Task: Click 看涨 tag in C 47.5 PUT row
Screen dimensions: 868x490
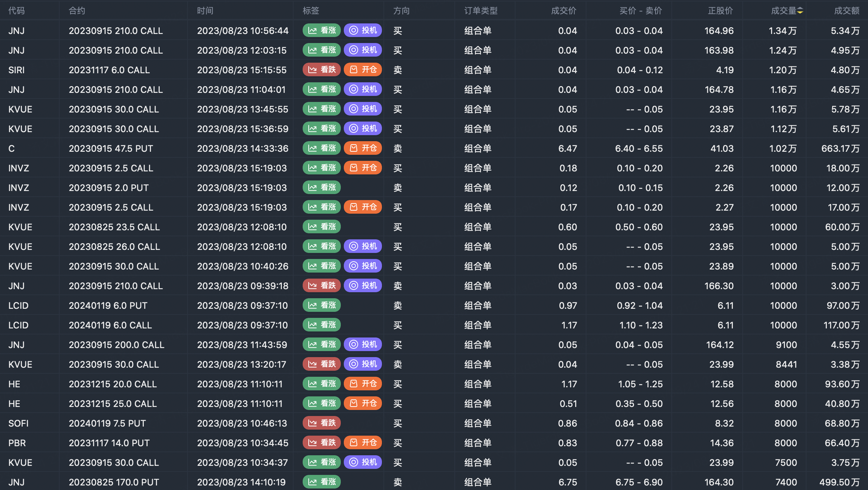Action: tap(322, 148)
